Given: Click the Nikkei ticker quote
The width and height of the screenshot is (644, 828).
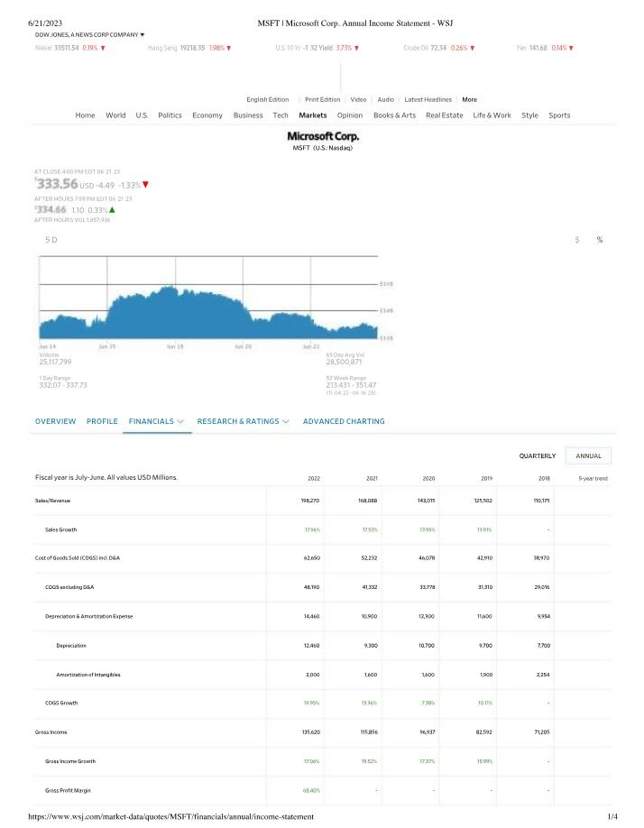Looking at the screenshot, I should [70, 48].
